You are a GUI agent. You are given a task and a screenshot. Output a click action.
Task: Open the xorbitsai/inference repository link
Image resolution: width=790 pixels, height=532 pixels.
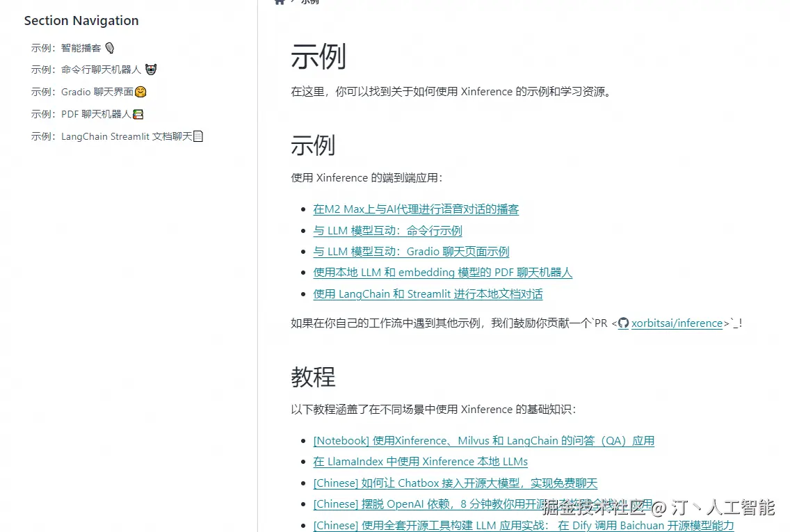pos(677,323)
